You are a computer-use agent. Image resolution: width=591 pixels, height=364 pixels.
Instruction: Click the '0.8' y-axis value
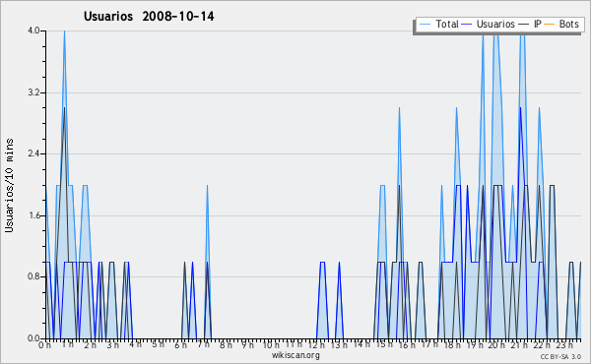pos(33,276)
